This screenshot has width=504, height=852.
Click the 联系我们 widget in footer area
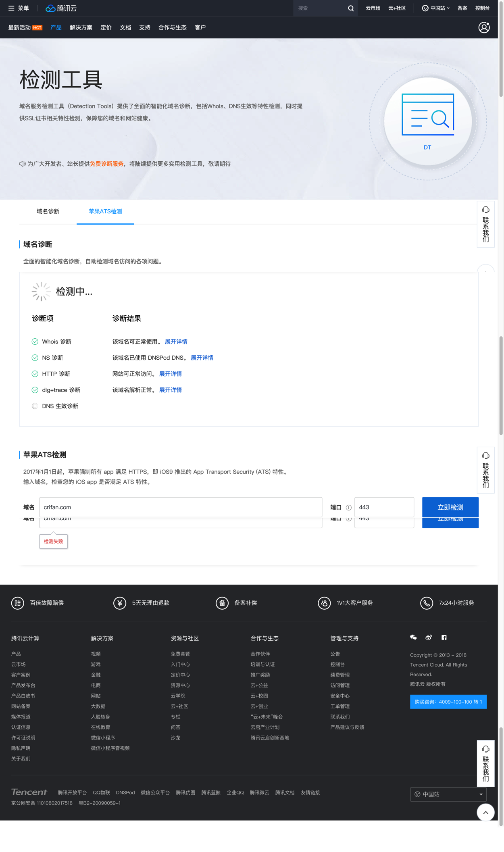(x=485, y=763)
